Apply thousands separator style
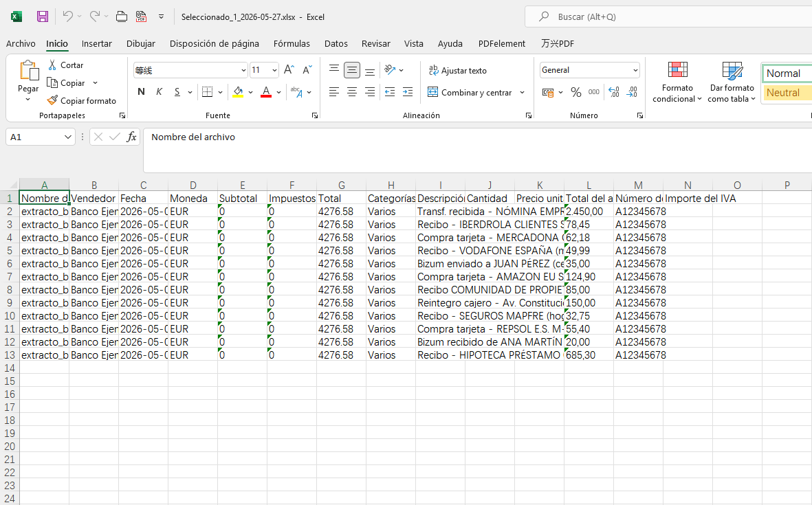The image size is (812, 505). [x=594, y=92]
